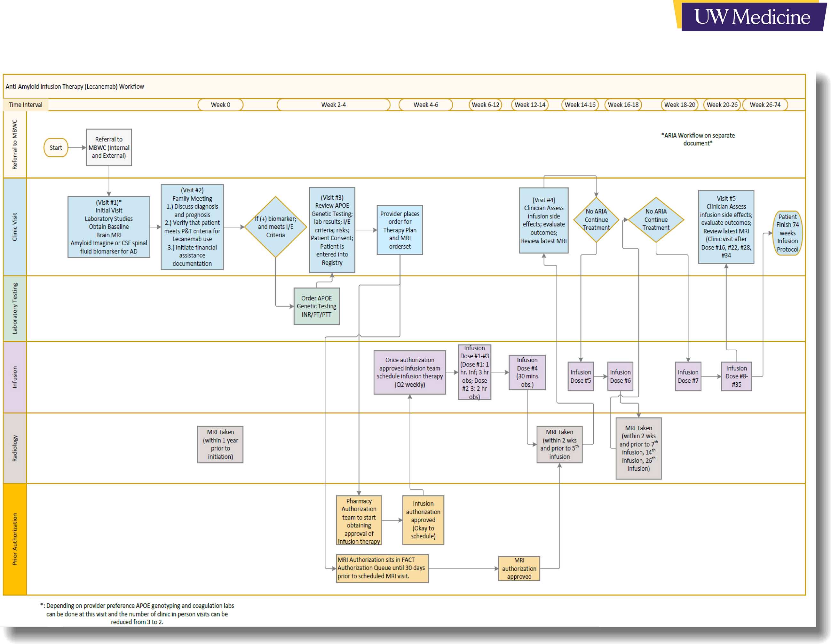The width and height of the screenshot is (831, 644).
Task: Click the Infusion Dose #7 box
Action: click(688, 377)
